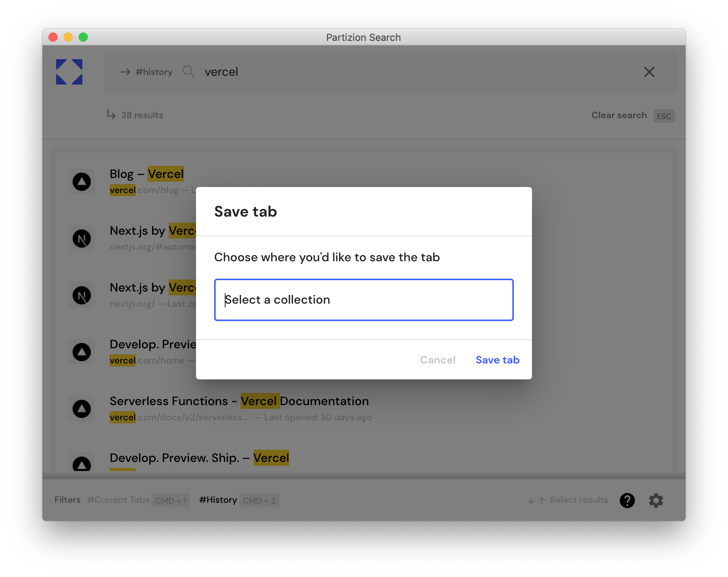Click Clear search
This screenshot has height=577, width=728.
coord(619,115)
